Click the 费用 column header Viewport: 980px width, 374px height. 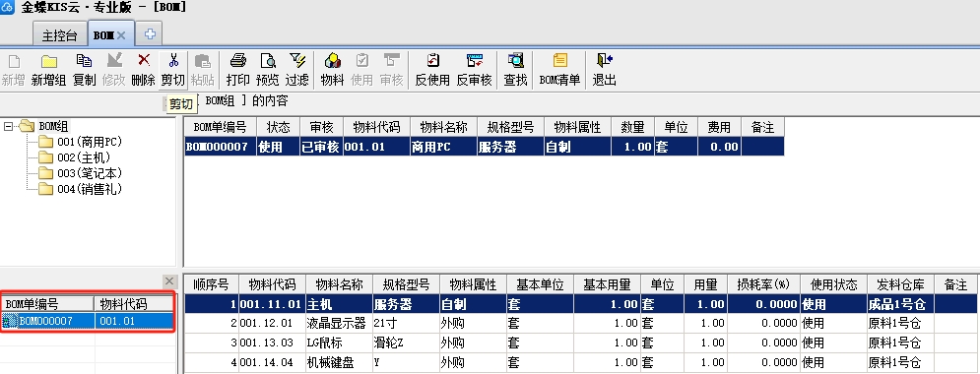pyautogui.click(x=719, y=127)
